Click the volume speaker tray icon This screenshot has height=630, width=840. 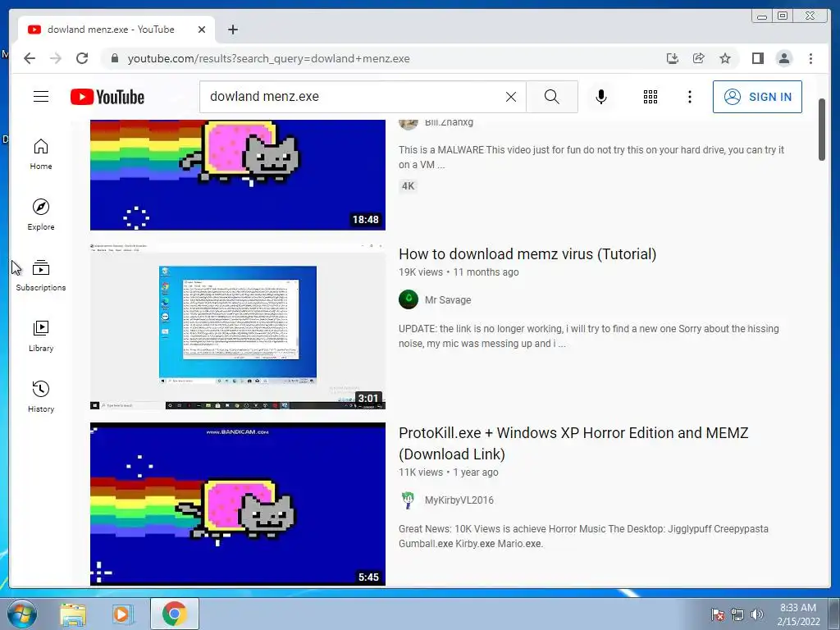(x=757, y=614)
